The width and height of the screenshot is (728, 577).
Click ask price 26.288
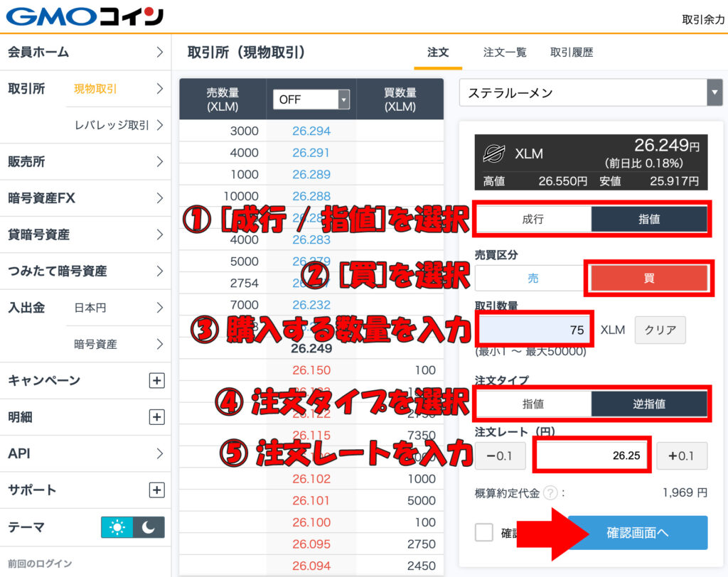311,196
